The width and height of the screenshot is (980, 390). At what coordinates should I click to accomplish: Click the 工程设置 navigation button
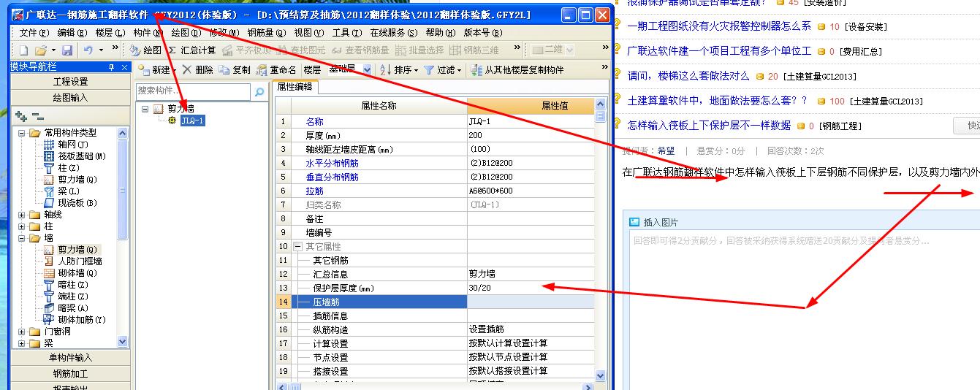[x=70, y=81]
